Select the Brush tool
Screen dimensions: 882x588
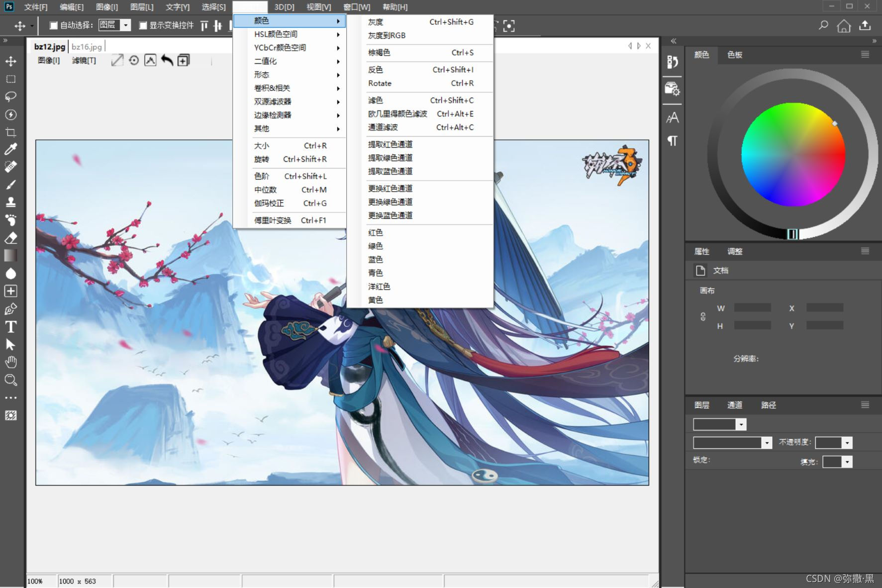(x=10, y=185)
